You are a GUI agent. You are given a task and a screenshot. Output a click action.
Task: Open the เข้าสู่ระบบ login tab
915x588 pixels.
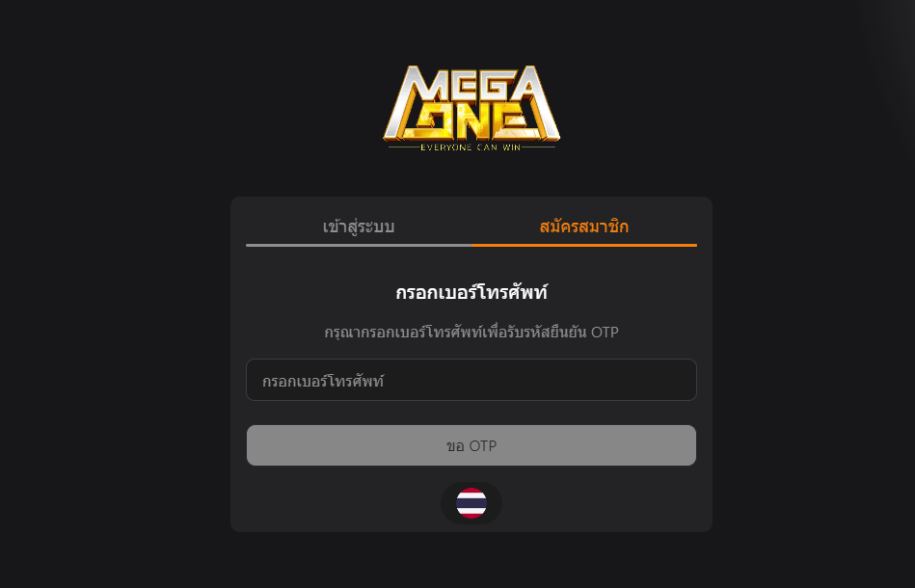[x=359, y=227]
